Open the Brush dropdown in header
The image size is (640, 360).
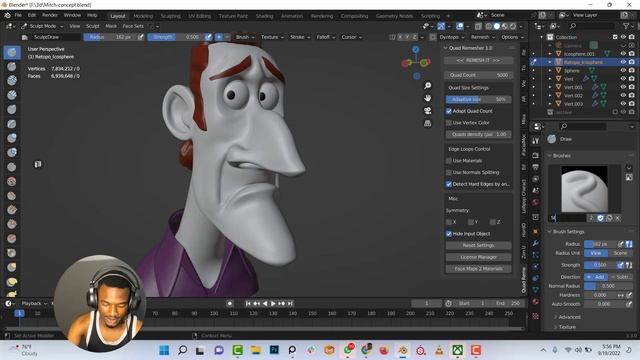[245, 37]
